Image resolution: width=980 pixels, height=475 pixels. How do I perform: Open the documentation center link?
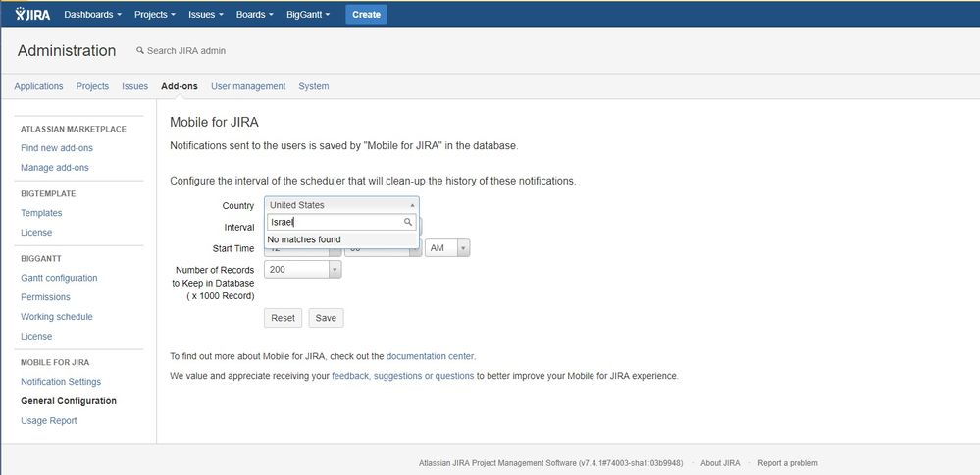(x=430, y=357)
